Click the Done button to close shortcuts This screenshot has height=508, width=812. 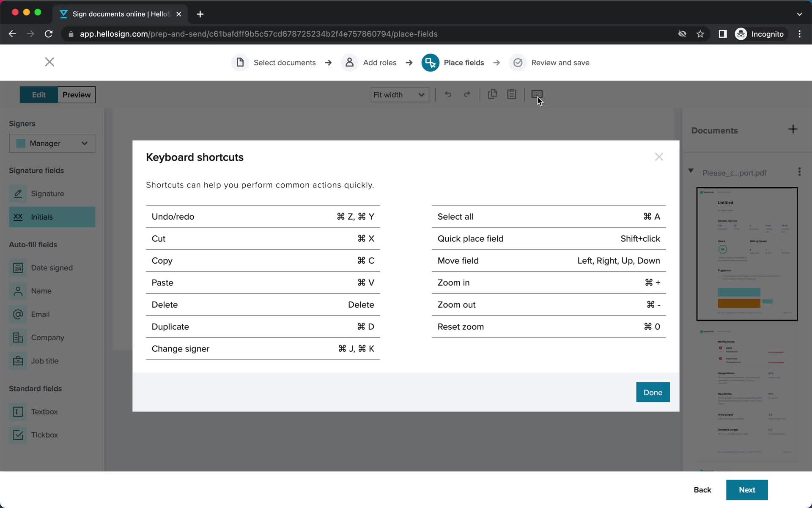coord(653,392)
